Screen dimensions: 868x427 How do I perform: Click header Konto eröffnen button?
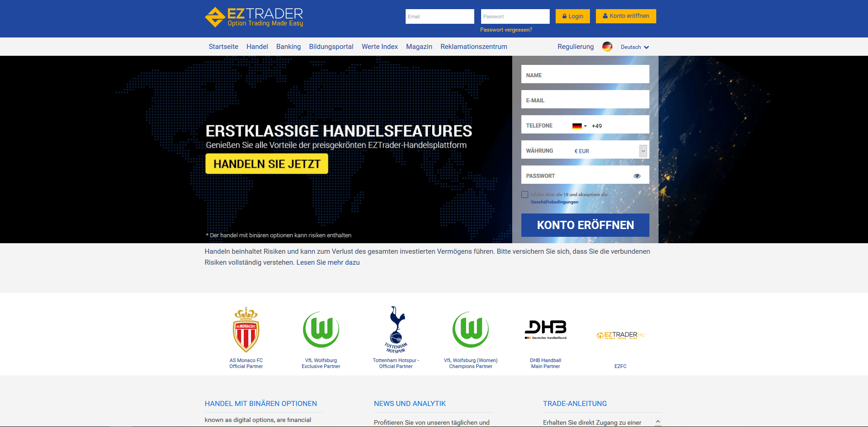[626, 16]
